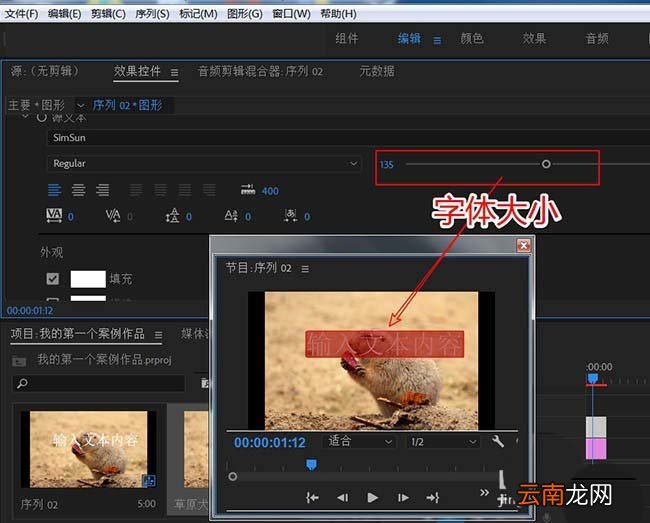Click the kerning VA icon
Image resolution: width=650 pixels, height=523 pixels.
point(113,215)
